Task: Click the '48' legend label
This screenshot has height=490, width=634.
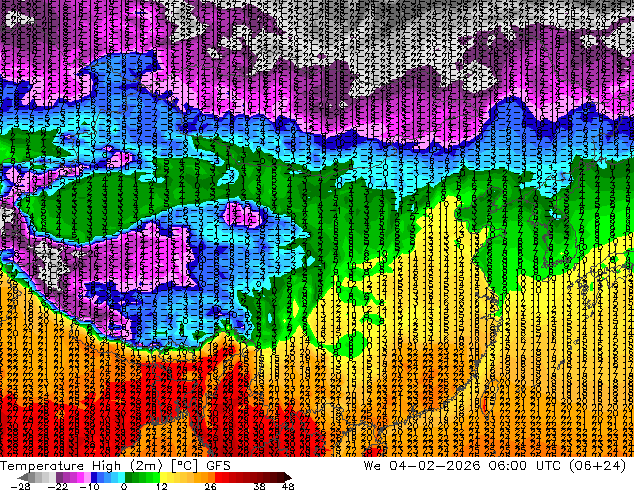Action: point(288,486)
